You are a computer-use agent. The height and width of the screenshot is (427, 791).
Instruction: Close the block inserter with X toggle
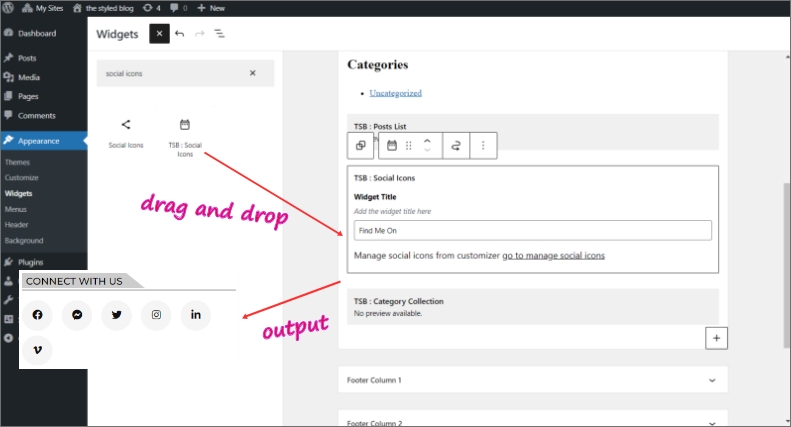pyautogui.click(x=159, y=33)
